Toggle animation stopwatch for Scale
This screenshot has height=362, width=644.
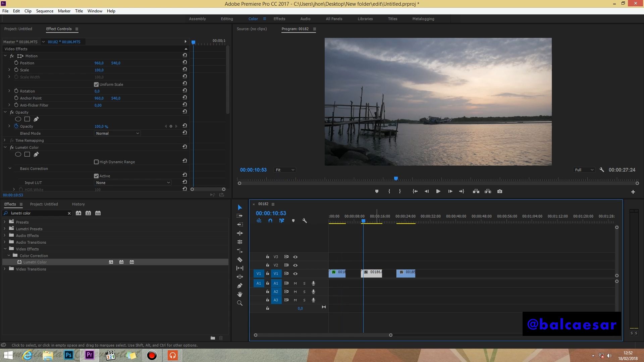pyautogui.click(x=16, y=70)
